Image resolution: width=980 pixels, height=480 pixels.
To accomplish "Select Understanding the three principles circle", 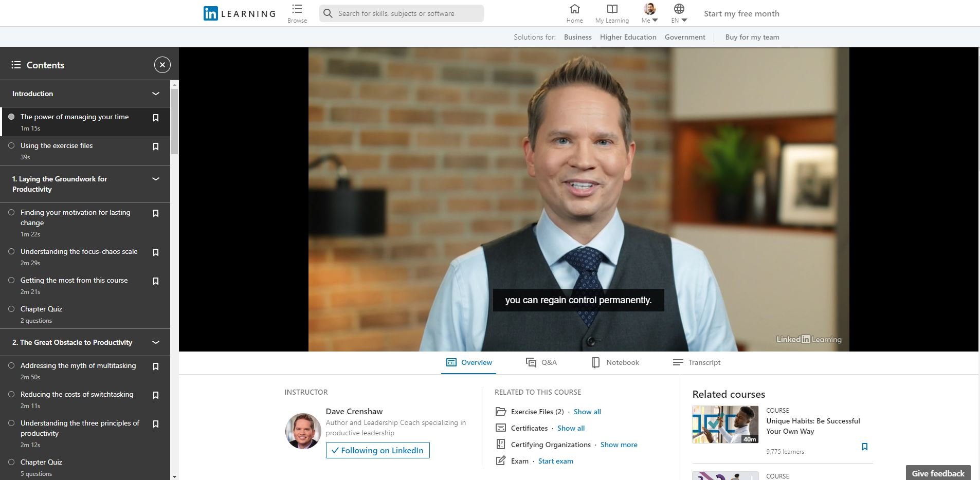I will pos(11,423).
